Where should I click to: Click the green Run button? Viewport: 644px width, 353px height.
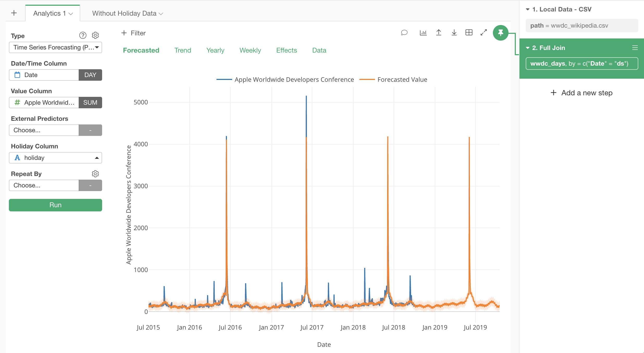point(55,205)
